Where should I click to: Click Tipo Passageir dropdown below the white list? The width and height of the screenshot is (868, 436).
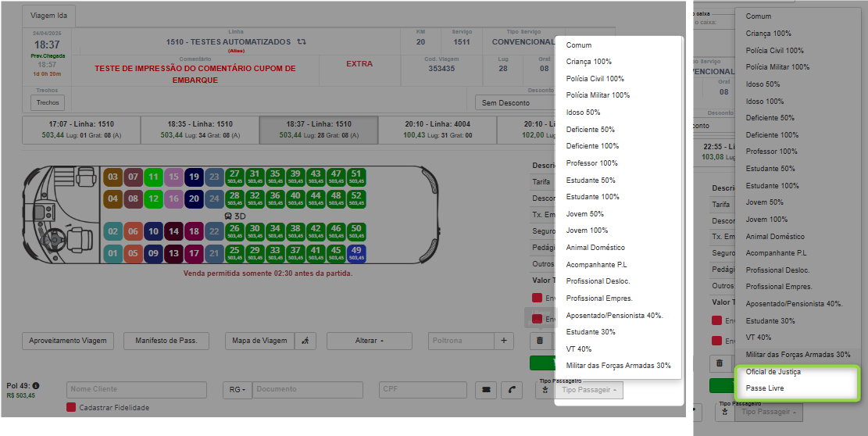point(590,390)
